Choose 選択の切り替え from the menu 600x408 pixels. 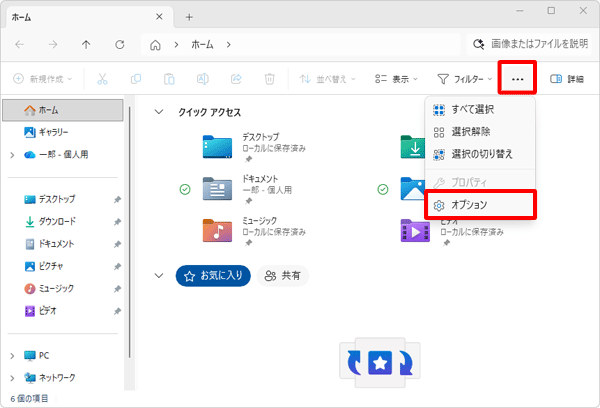479,154
